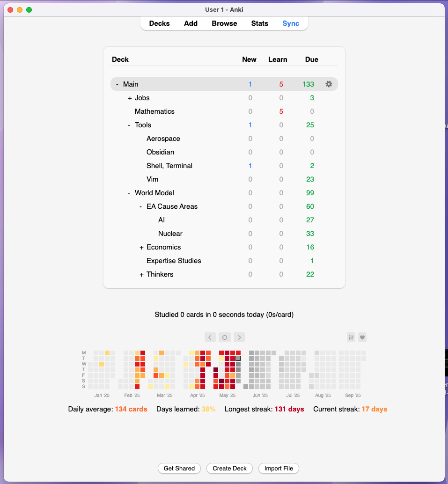Collapse the EA Cause Areas subdeck

140,206
